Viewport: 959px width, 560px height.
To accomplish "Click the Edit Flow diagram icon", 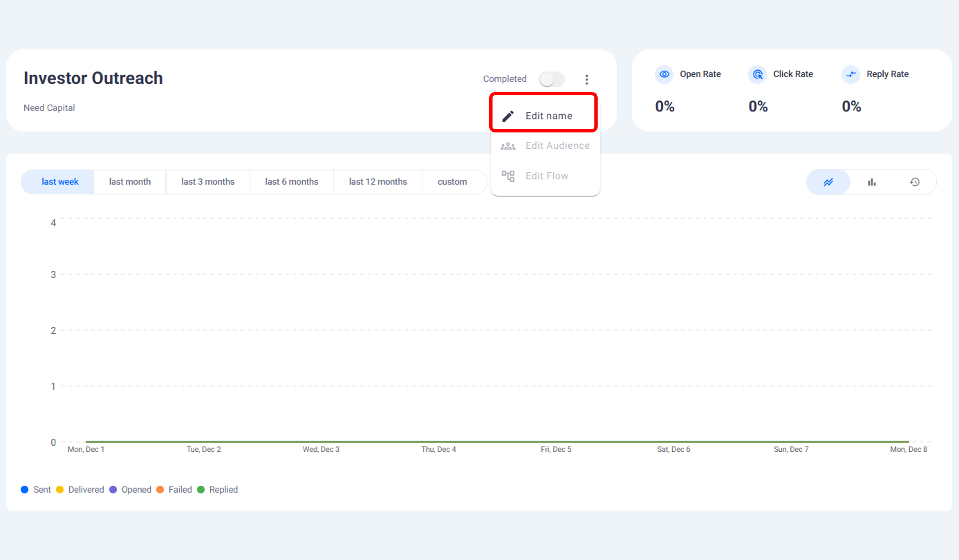I will point(508,176).
